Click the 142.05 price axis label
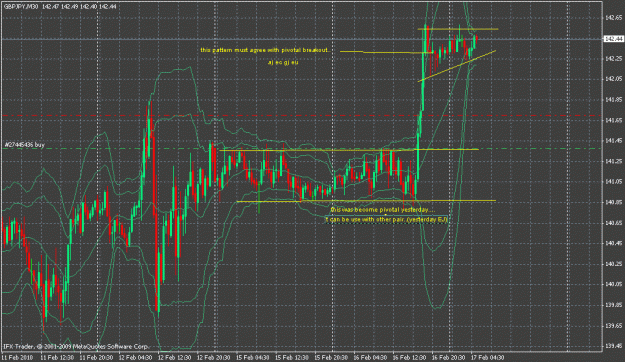625x362 pixels. (613, 79)
